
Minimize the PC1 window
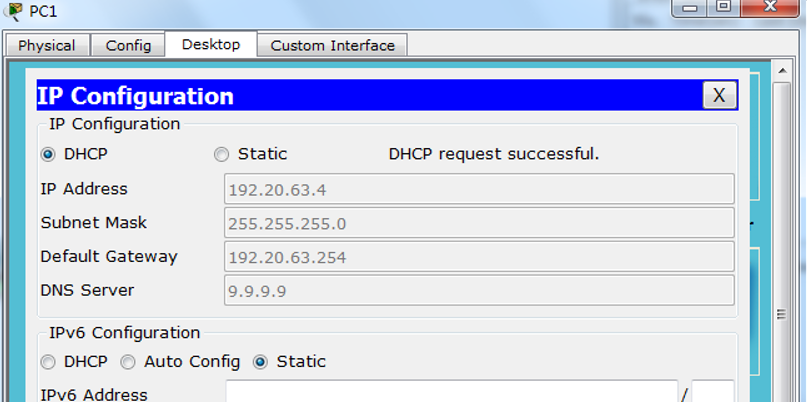690,8
